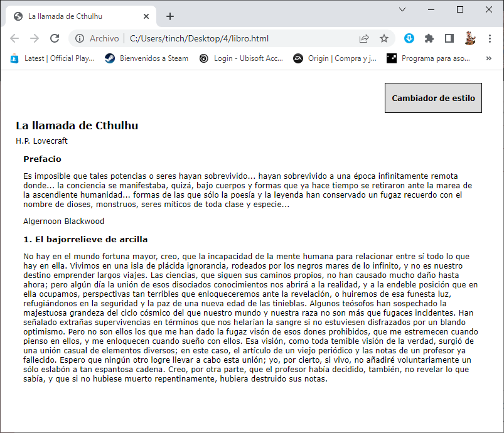Open the blue download extension icon
Viewport: 504px width, 433px height.
(x=409, y=38)
